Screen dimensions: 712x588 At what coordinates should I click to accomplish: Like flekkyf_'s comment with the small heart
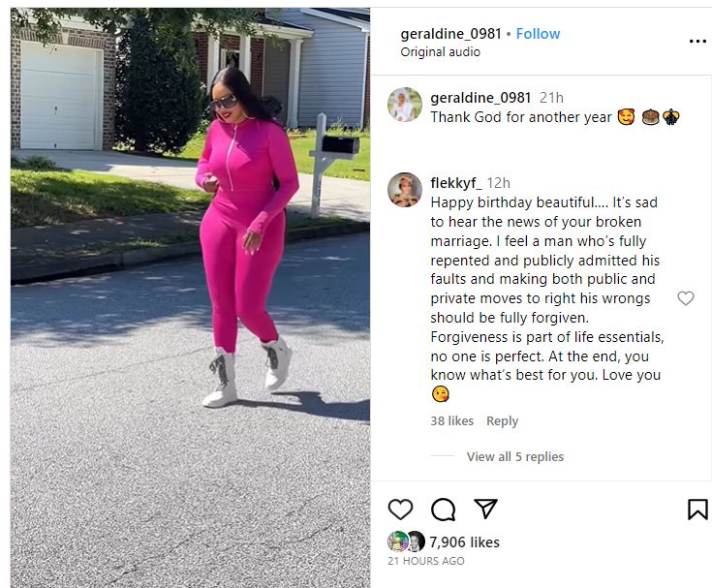coord(686,298)
